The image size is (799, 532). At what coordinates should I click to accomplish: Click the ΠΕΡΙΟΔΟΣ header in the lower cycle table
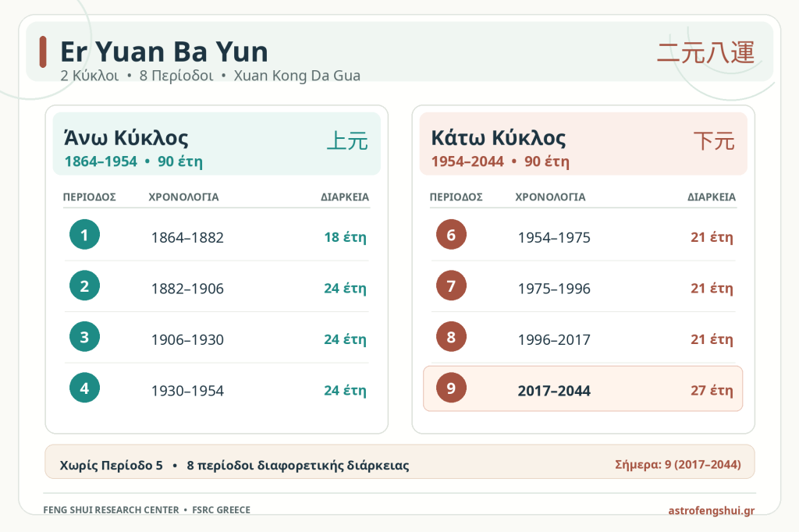(456, 197)
